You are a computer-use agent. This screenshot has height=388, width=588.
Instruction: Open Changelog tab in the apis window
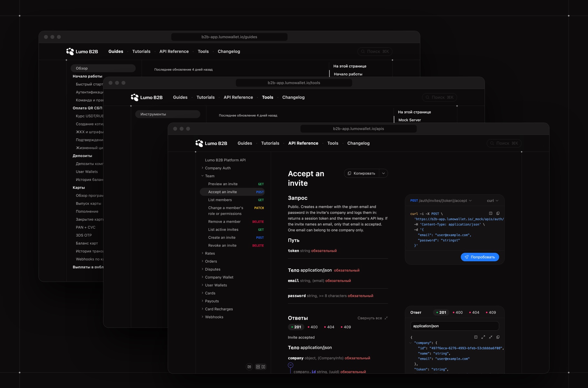358,143
